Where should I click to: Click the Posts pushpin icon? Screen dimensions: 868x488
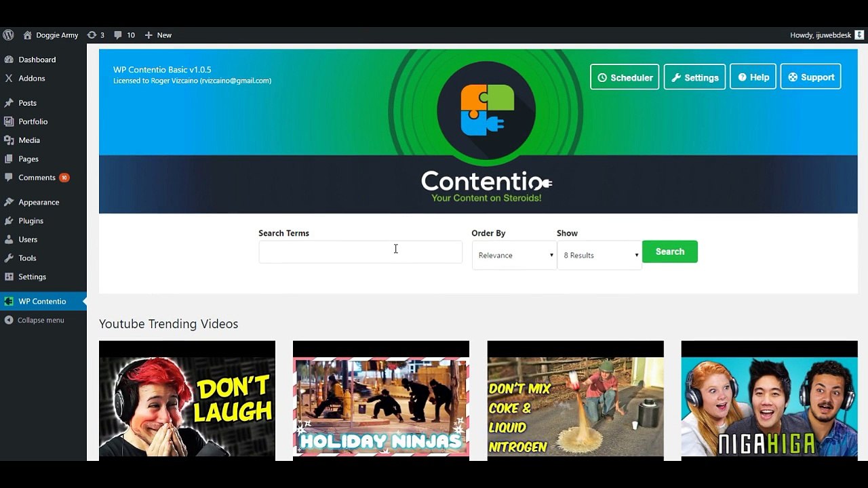click(9, 103)
